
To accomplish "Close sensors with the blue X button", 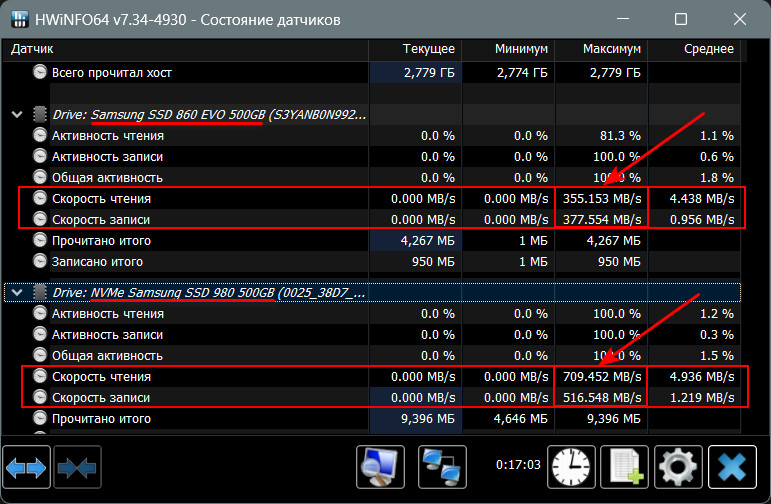I will [x=732, y=467].
